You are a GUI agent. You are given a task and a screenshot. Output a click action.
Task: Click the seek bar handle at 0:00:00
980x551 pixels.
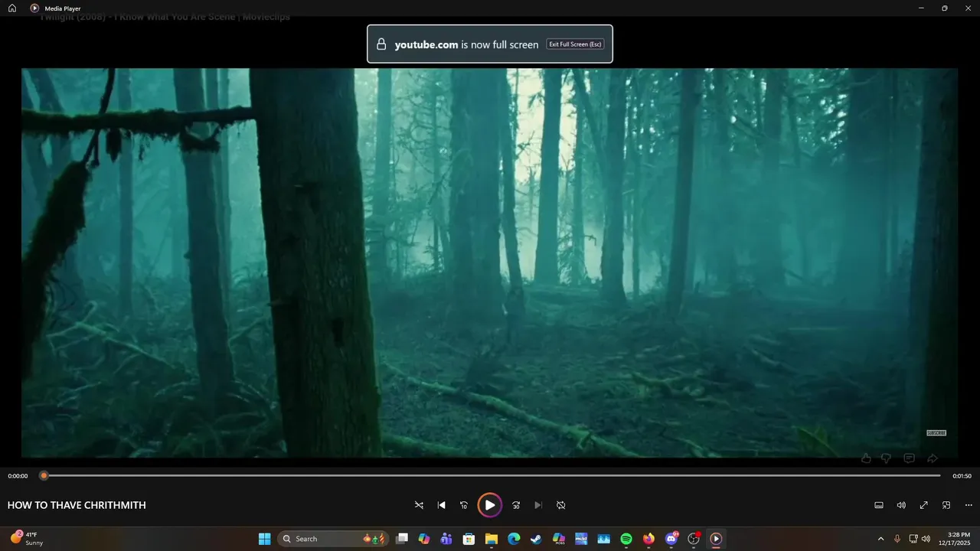click(44, 475)
